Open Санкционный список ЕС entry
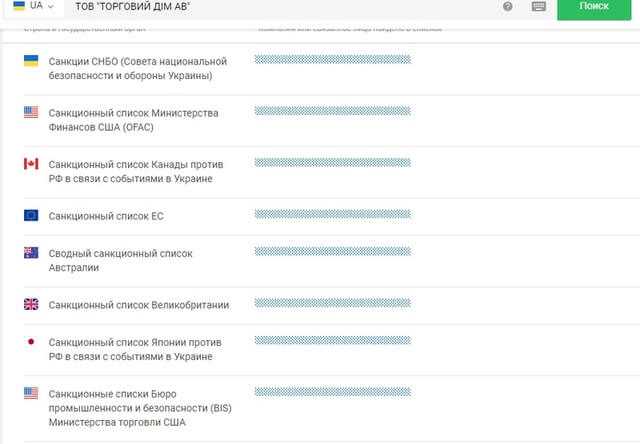 [106, 216]
